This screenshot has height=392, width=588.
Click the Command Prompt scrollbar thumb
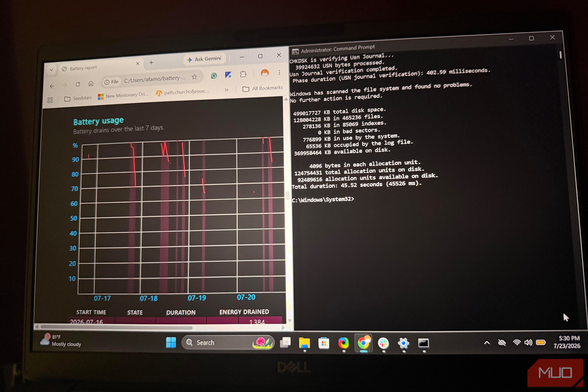click(x=561, y=55)
